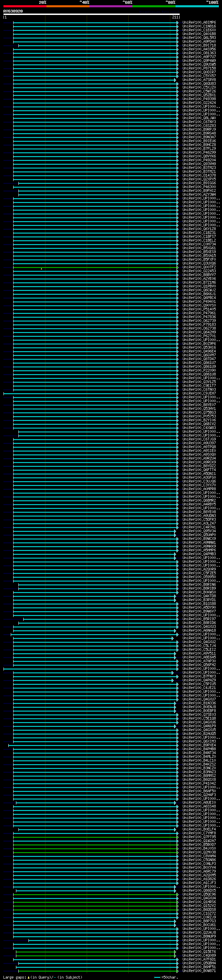The height and width of the screenshot is (980, 222).
Task: Click the purple ~60% identity legend segment
Action: [x=111, y=6]
